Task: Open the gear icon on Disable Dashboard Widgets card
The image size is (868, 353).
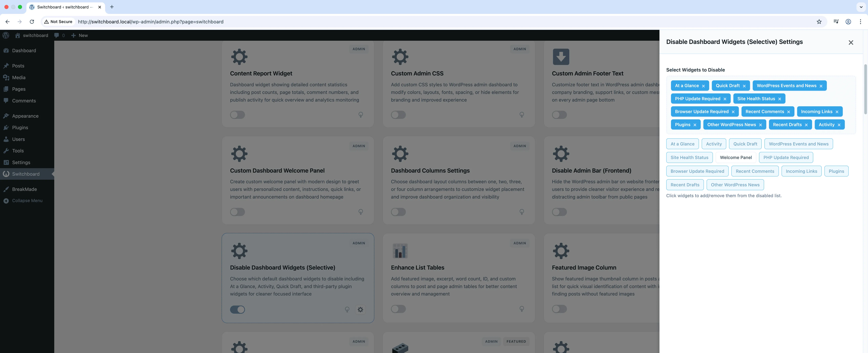Action: [360, 309]
